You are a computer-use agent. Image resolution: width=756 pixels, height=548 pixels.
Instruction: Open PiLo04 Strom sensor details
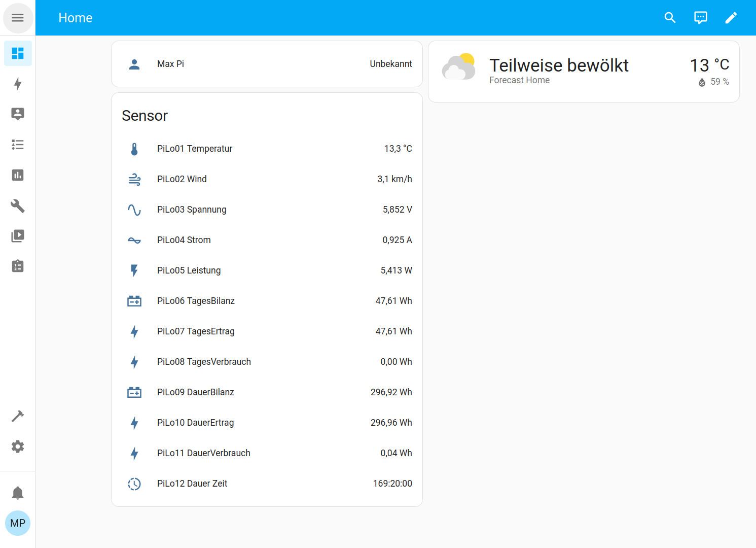tap(267, 240)
